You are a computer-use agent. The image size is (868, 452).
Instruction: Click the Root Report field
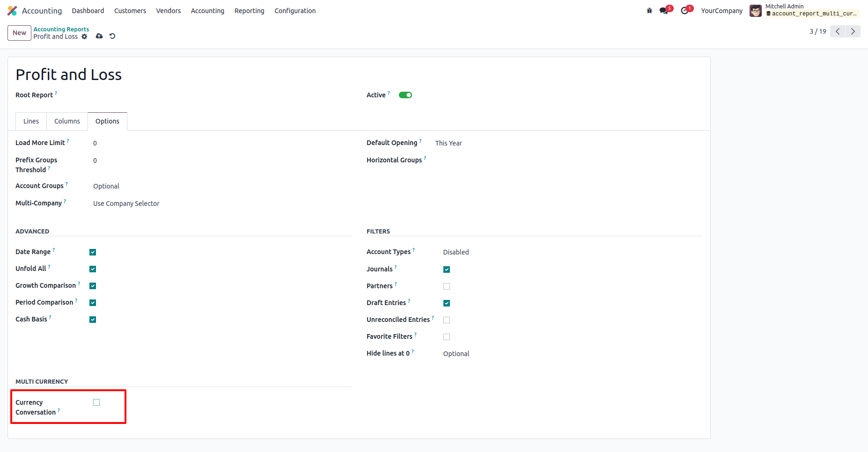[x=210, y=95]
